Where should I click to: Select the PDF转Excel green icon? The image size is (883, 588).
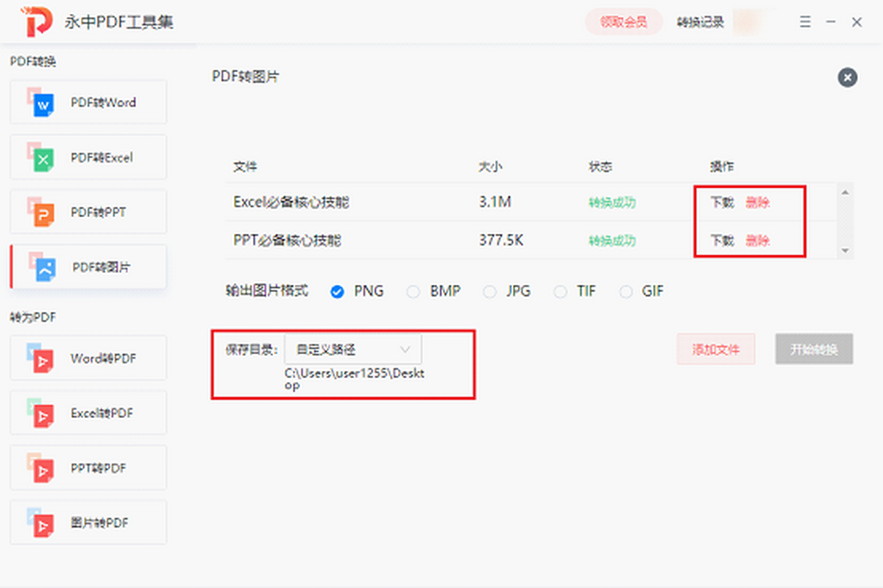tap(41, 157)
